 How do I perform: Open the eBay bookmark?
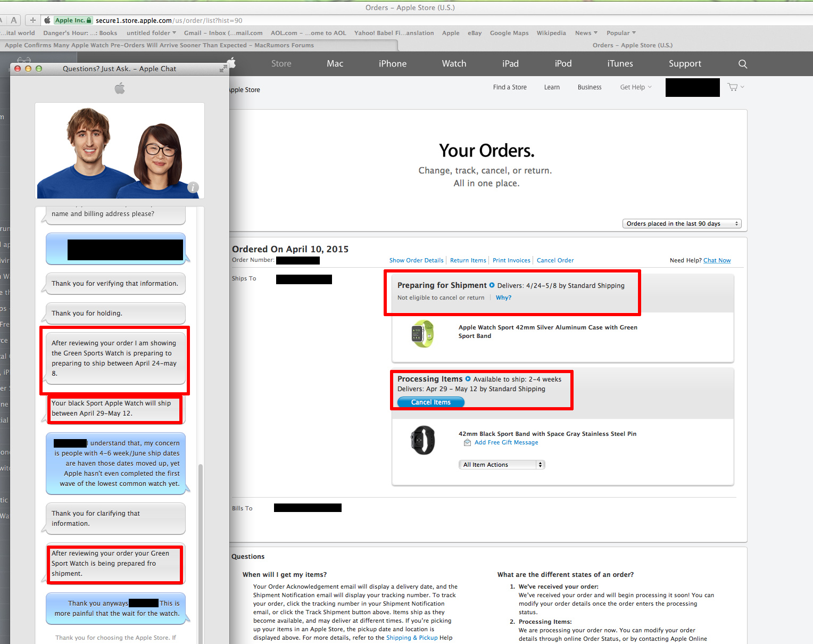point(475,33)
